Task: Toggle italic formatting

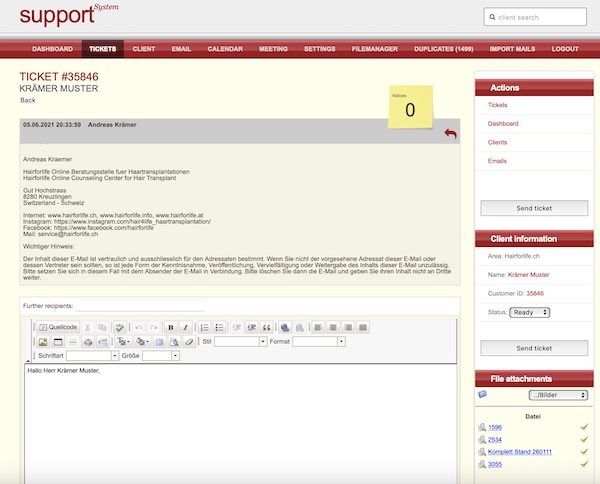Action: tap(186, 327)
